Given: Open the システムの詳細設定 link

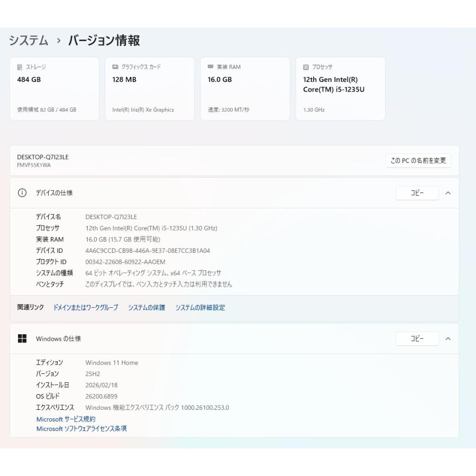Looking at the screenshot, I should tap(200, 307).
